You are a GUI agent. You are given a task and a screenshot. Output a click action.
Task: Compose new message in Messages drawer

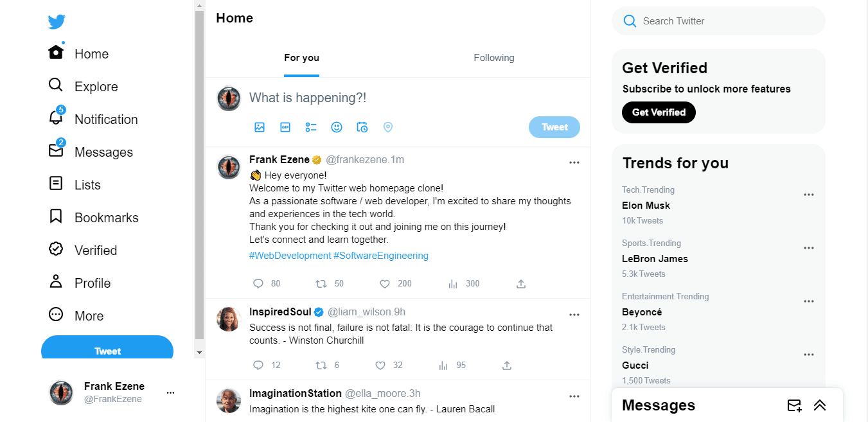[x=795, y=405]
